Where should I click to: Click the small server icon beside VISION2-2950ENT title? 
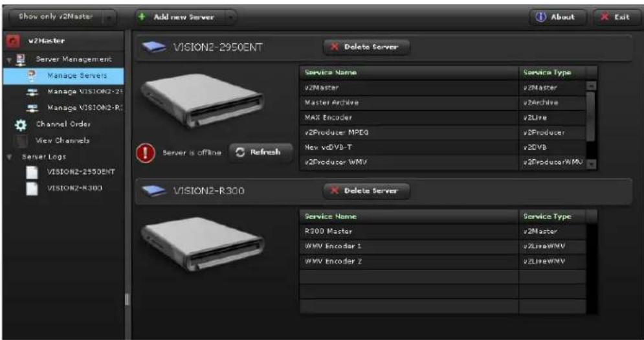tap(154, 47)
